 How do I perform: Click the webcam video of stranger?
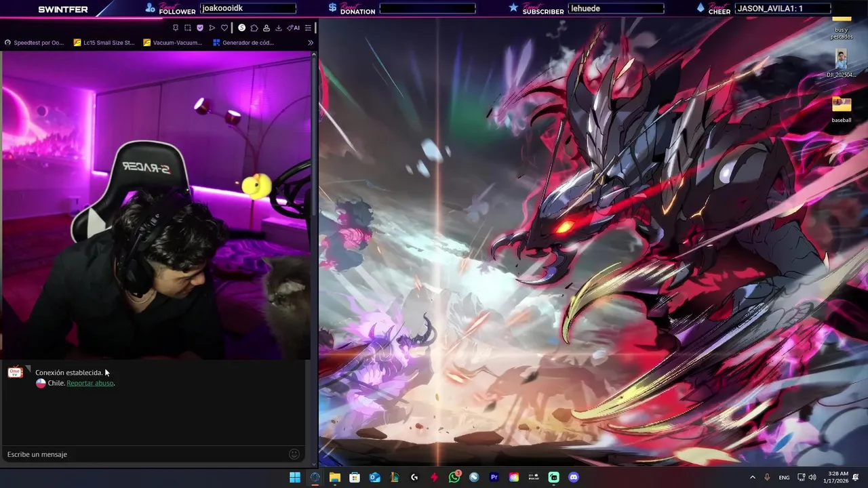pos(155,205)
